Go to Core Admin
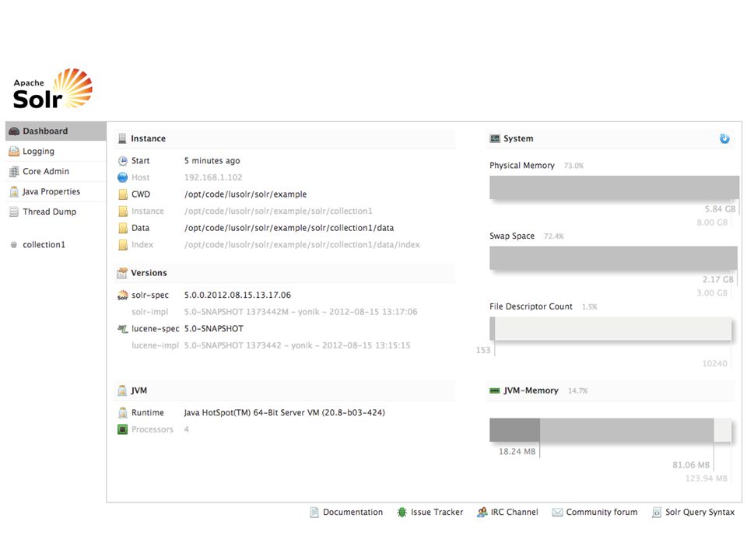This screenshot has width=747, height=560. point(55,171)
